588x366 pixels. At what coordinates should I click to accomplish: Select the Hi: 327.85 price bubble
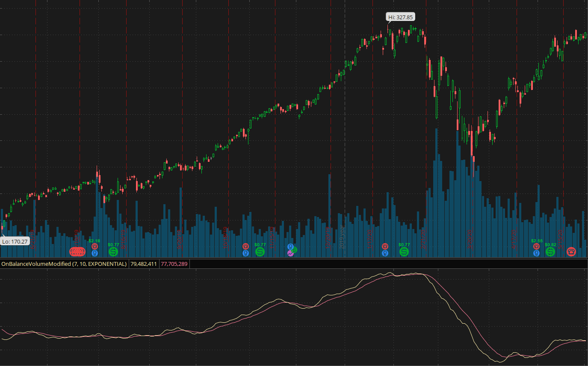pyautogui.click(x=401, y=17)
